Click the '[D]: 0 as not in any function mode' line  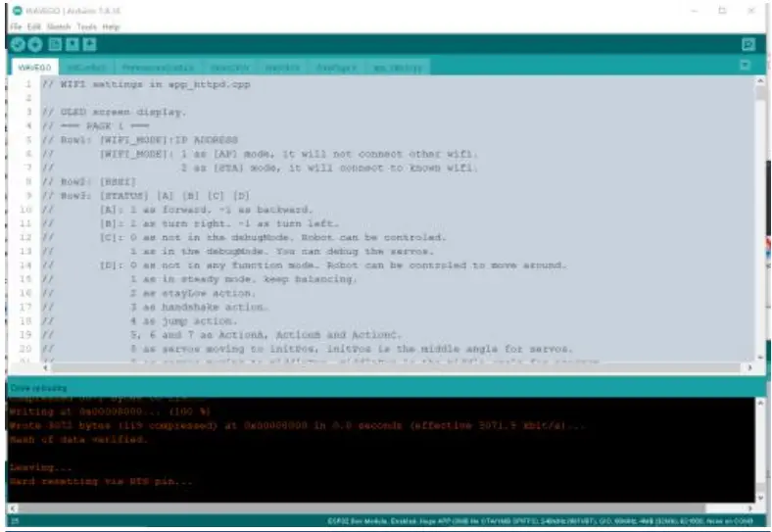tap(305, 265)
